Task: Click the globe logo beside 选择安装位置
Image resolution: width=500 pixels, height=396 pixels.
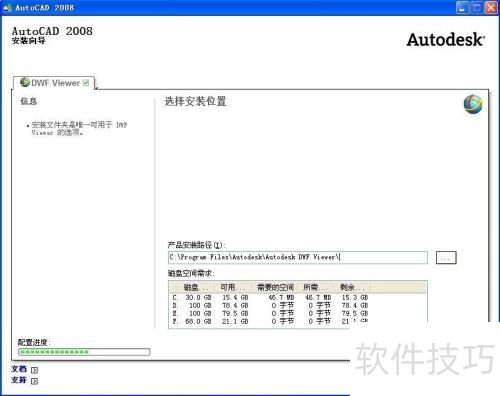Action: [x=473, y=104]
